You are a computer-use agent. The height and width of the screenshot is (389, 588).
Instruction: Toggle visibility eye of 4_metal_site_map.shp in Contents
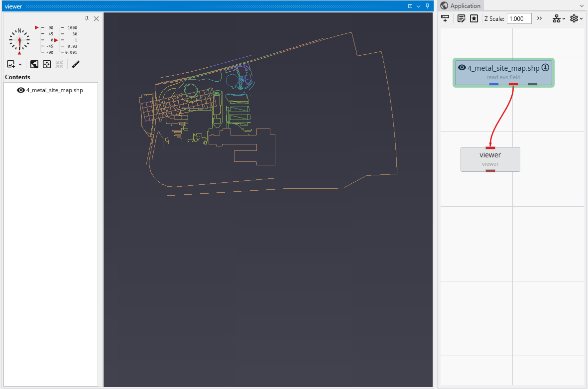[x=21, y=90]
